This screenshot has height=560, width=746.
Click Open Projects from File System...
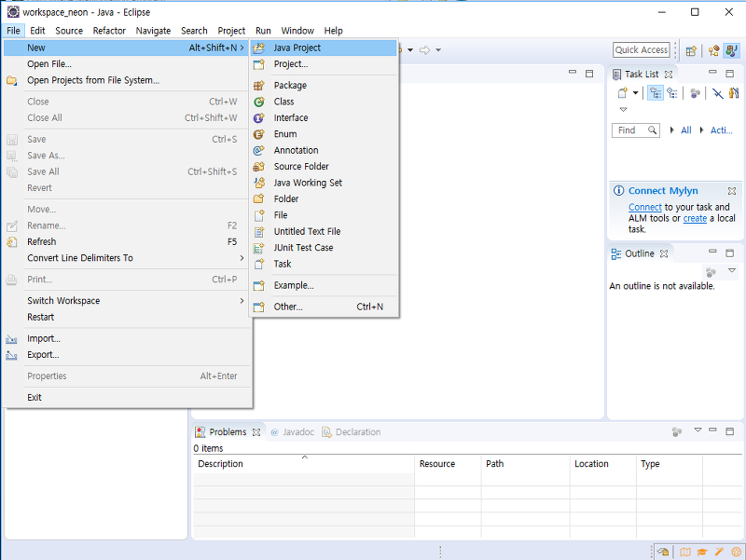(x=127, y=80)
